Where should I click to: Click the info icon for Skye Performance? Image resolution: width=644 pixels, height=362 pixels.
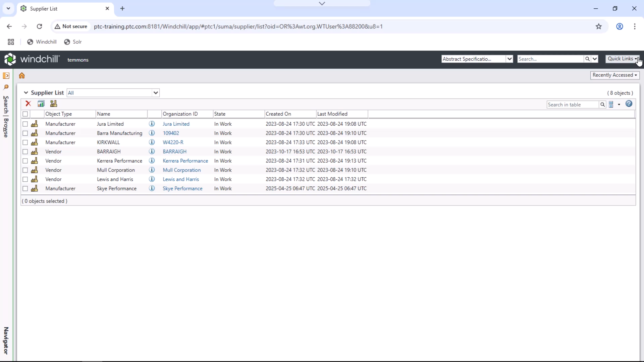(x=152, y=188)
